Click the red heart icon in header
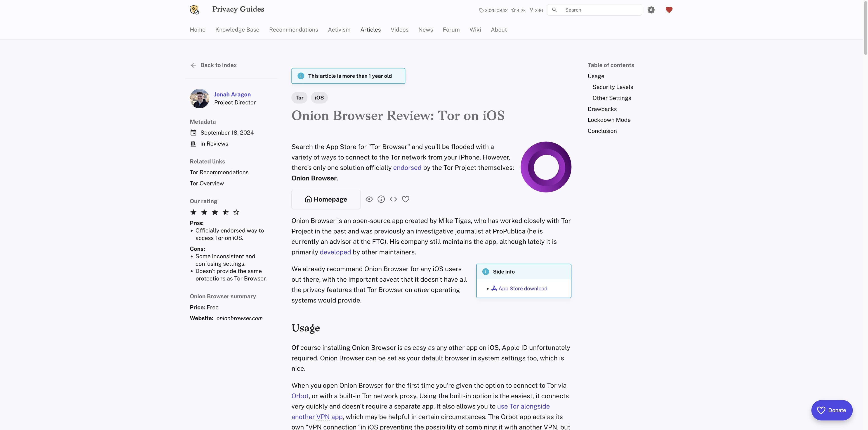Screen dimensions: 868x430 click(x=669, y=10)
